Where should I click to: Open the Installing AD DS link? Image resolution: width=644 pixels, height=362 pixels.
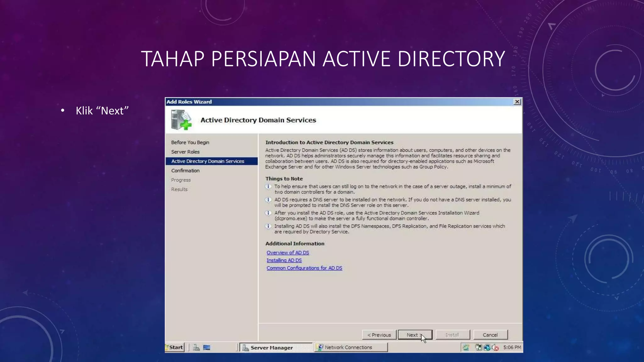(284, 260)
